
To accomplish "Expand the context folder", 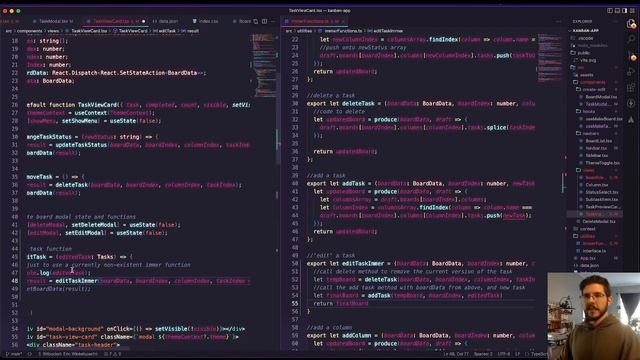I will (x=587, y=229).
